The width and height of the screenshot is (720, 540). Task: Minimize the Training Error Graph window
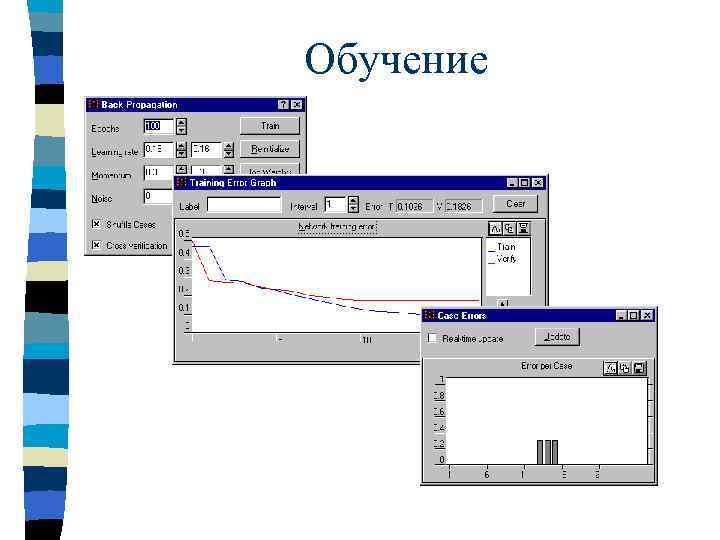click(x=512, y=183)
